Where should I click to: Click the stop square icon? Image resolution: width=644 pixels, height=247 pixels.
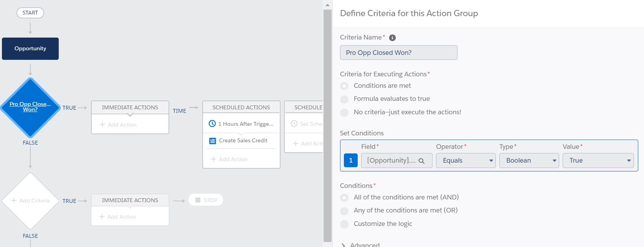198,200
